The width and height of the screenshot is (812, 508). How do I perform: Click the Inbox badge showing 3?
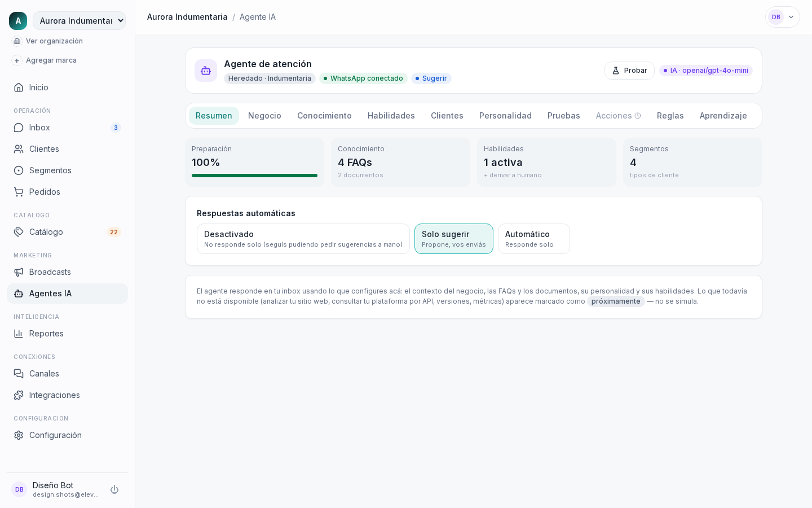coord(116,128)
